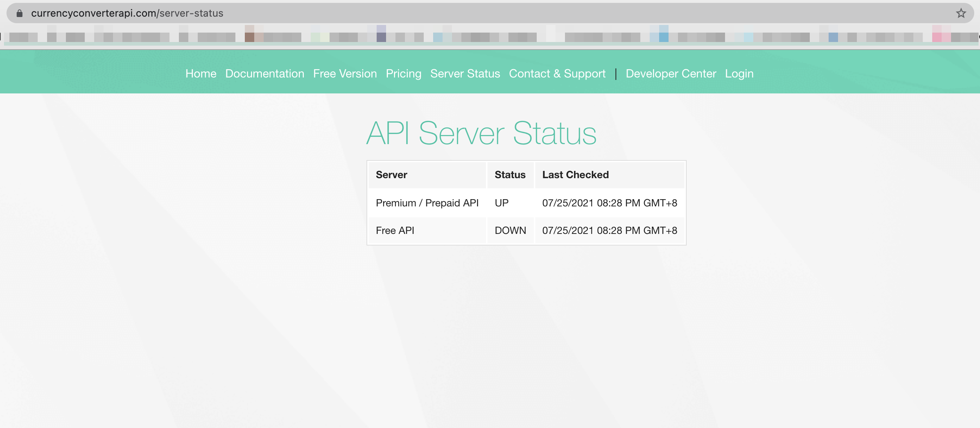Click the API Server Status heading
Screen dimensions: 980x428
[x=481, y=133]
